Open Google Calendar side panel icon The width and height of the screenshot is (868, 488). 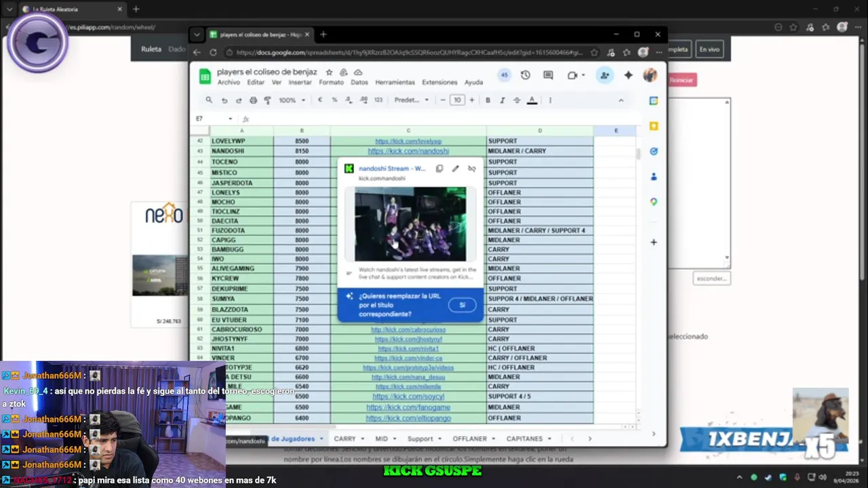(x=654, y=101)
